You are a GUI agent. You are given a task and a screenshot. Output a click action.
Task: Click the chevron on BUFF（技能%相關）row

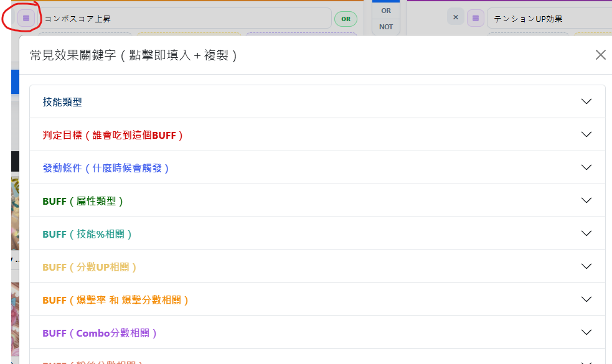(586, 233)
